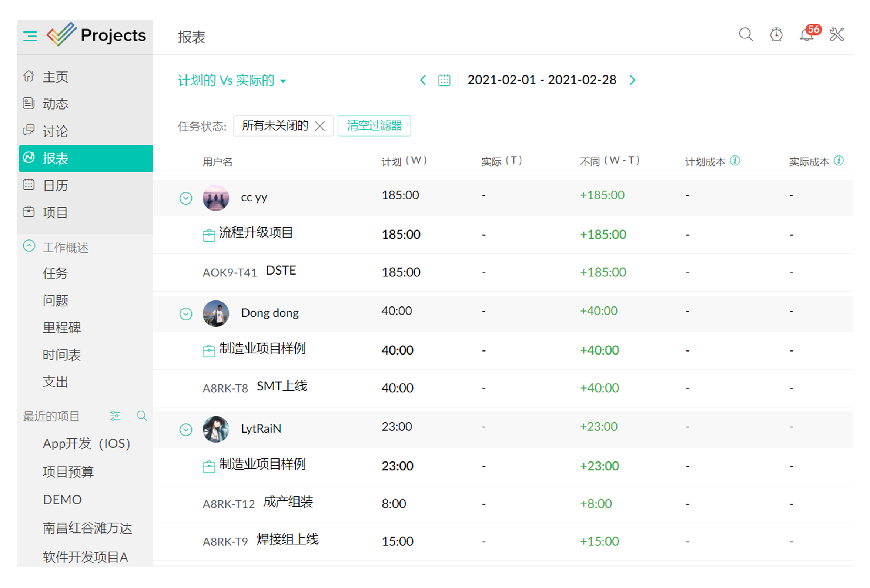Go to 日历 in sidebar
Screen dimensions: 870x588
pos(55,185)
